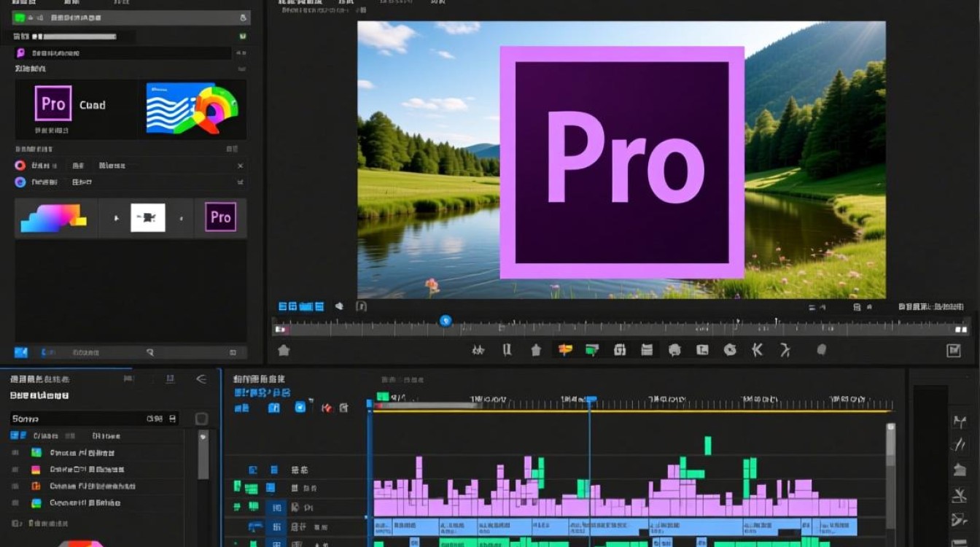The height and width of the screenshot is (547, 980).
Task: Click the scrollbar of the lower-left item list
Action: [x=203, y=454]
